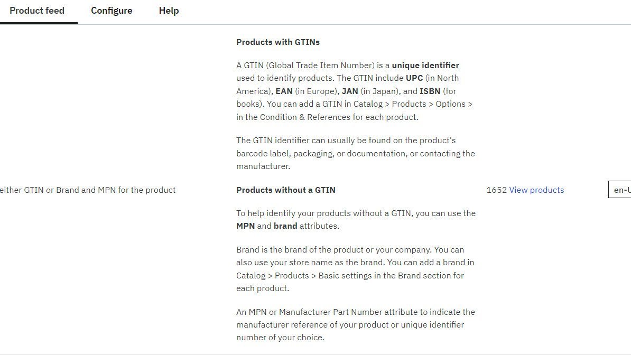631x364 pixels.
Task: Click the 'Products with GTINs' heading
Action: click(278, 42)
